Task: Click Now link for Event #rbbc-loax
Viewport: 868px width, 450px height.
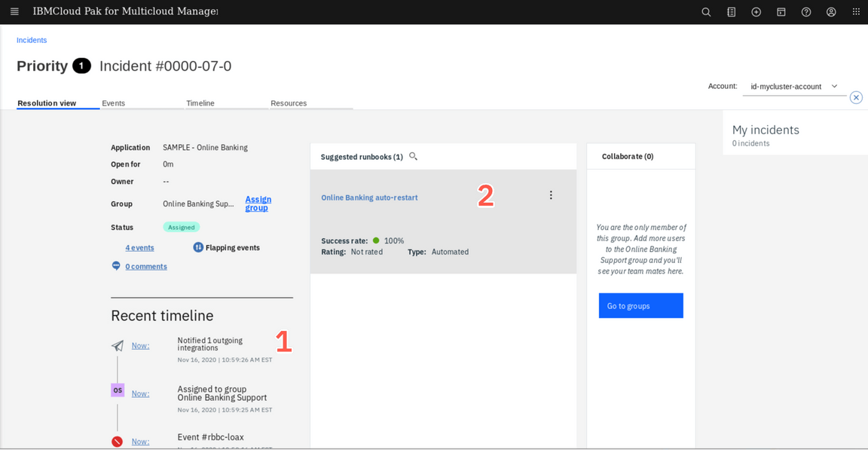Action: click(x=140, y=441)
